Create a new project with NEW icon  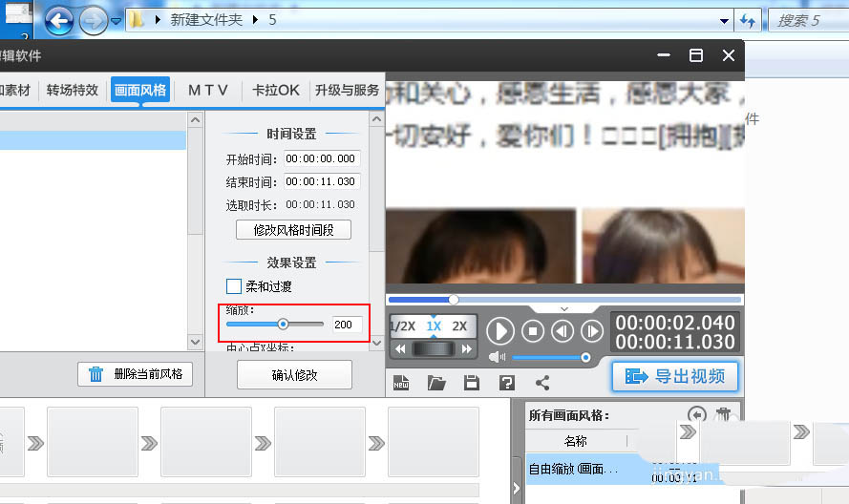click(401, 383)
